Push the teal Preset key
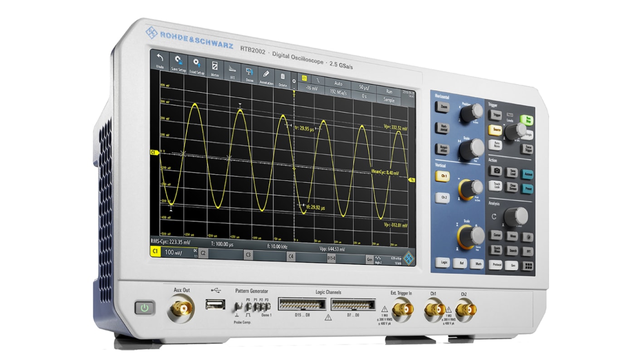644x362 pixels. (527, 189)
